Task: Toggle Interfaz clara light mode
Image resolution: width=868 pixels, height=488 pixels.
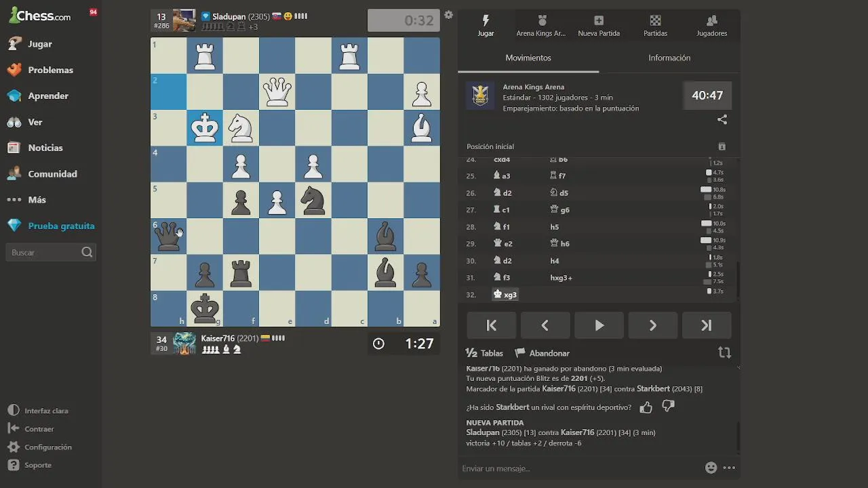Action: pos(46,411)
